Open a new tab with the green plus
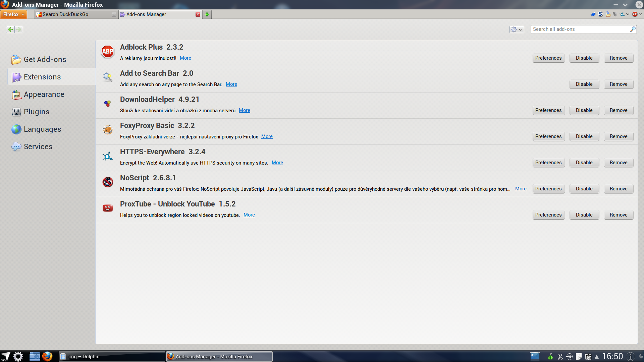 coord(207,14)
